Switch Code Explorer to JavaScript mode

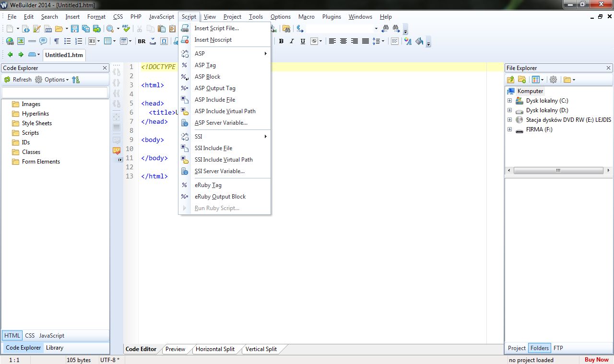pyautogui.click(x=51, y=336)
